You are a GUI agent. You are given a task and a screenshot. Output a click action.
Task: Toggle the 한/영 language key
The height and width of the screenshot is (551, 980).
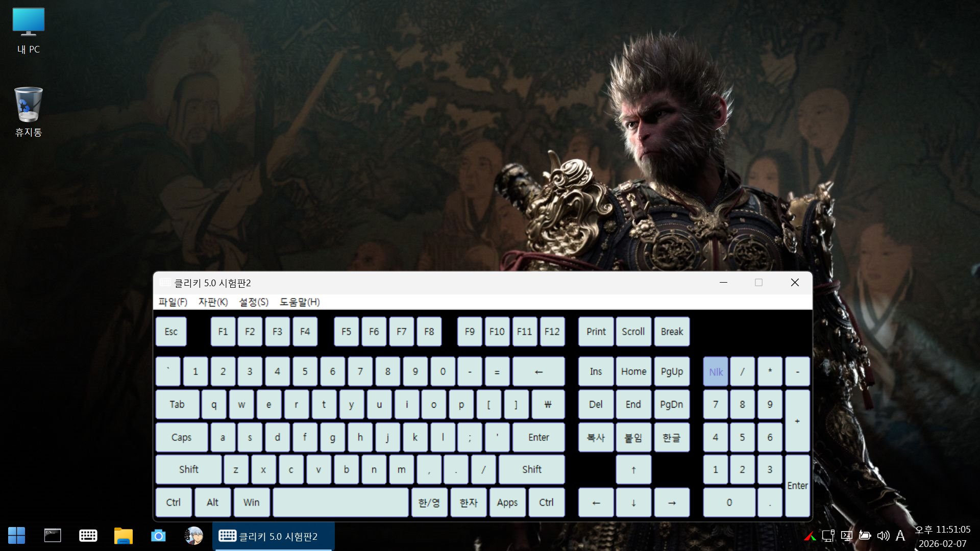[429, 503]
